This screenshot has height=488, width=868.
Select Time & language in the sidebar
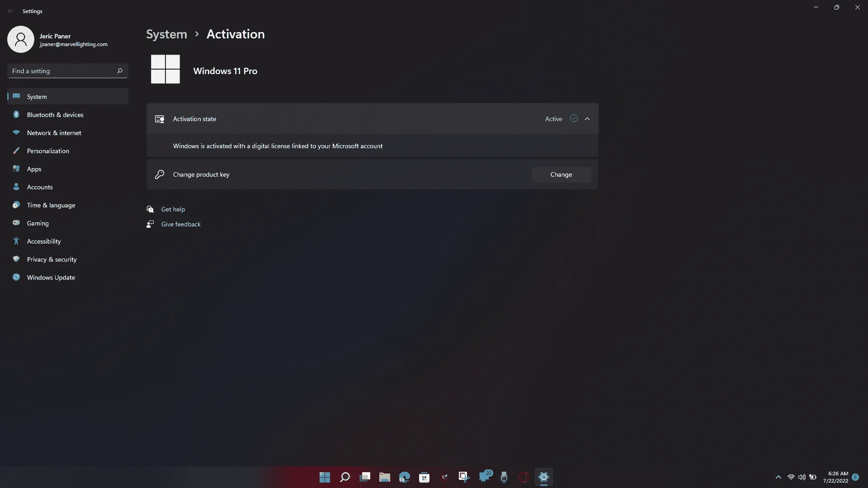pyautogui.click(x=68, y=205)
